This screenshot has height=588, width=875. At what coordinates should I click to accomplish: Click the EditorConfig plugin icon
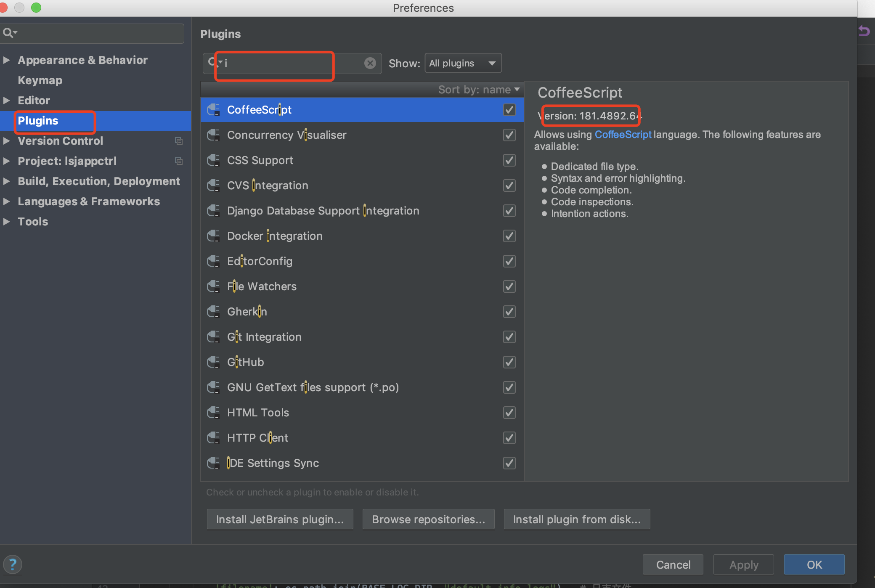213,261
